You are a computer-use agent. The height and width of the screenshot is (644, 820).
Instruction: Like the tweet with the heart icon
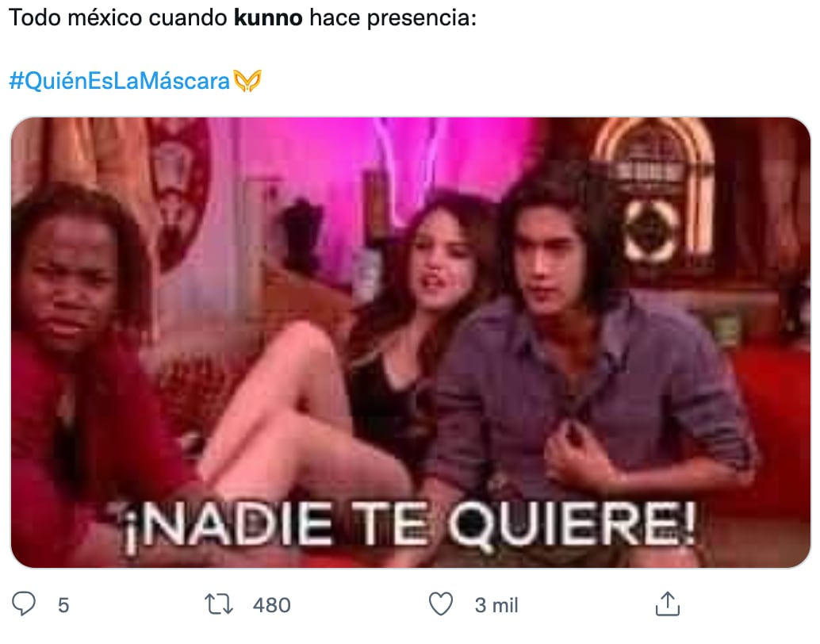coord(441,604)
